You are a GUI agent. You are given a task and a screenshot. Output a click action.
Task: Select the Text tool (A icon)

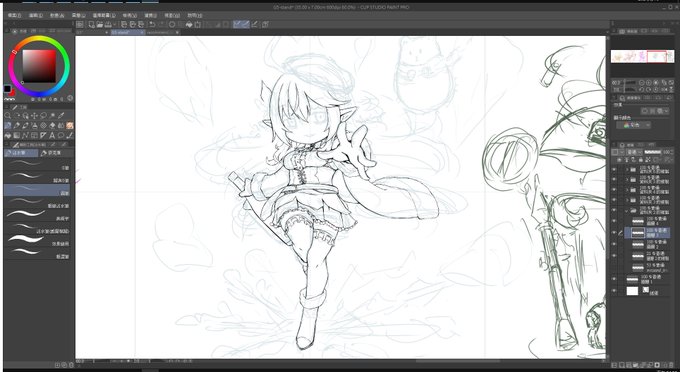(x=52, y=136)
